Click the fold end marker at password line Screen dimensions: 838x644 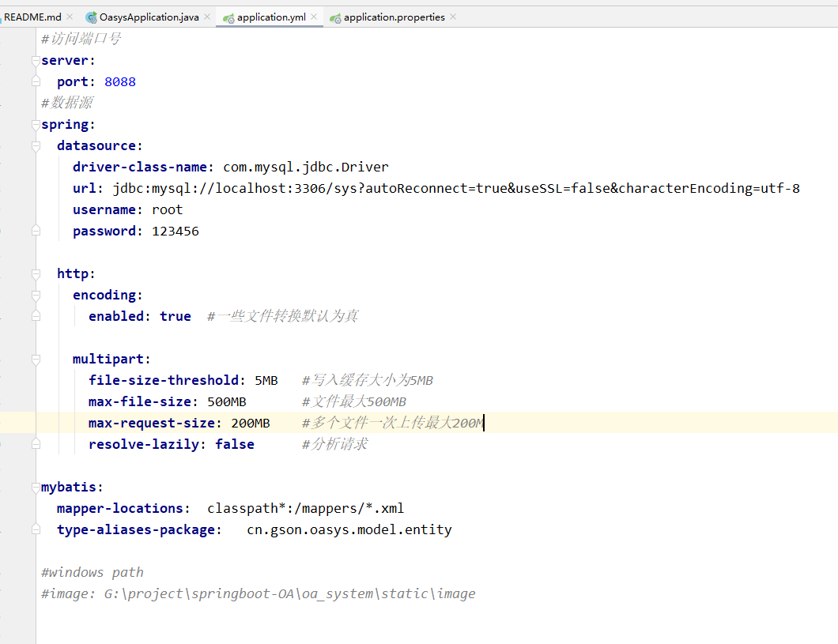point(36,231)
